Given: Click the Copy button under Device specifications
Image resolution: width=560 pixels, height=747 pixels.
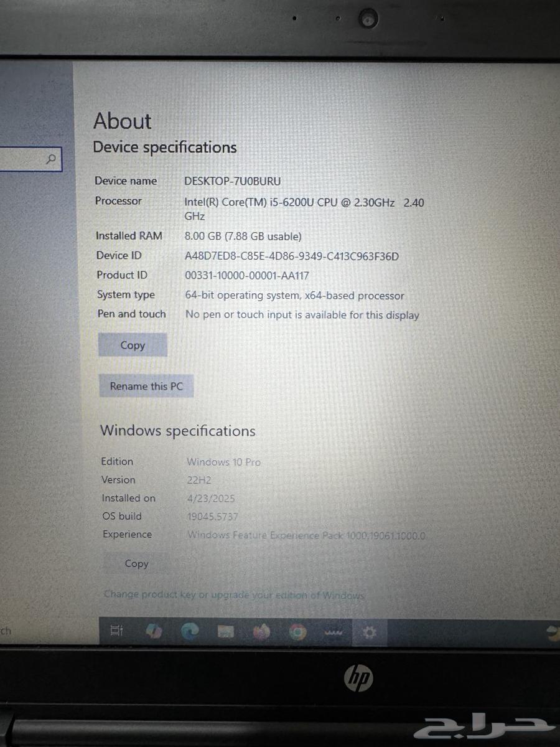Looking at the screenshot, I should coord(133,345).
